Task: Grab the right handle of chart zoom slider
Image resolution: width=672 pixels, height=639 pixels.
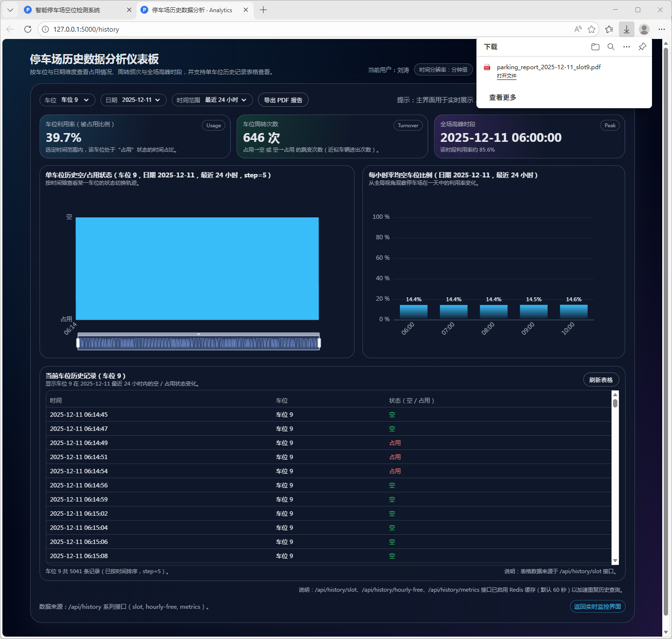Action: pyautogui.click(x=319, y=343)
